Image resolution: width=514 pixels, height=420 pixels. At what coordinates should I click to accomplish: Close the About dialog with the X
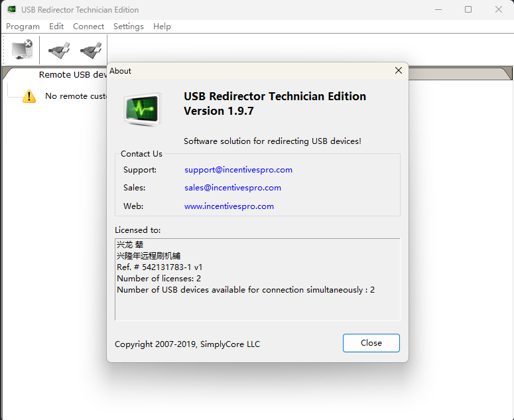click(x=399, y=70)
